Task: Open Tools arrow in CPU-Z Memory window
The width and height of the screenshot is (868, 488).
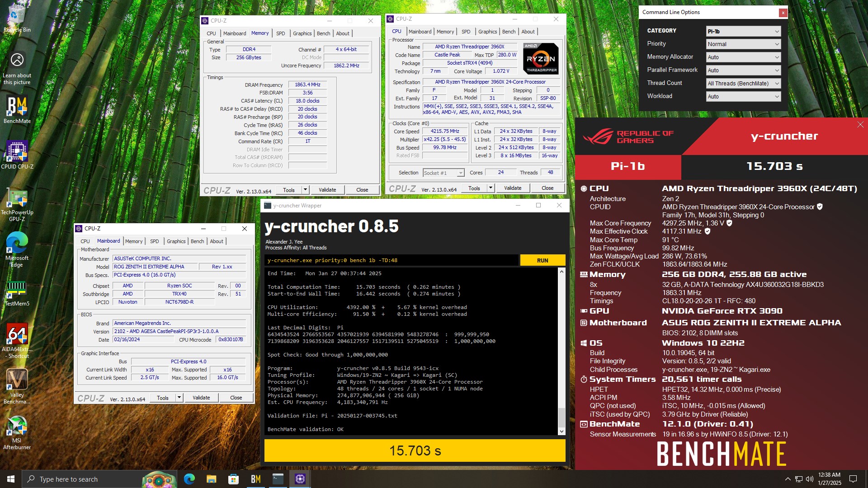Action: tap(306, 190)
